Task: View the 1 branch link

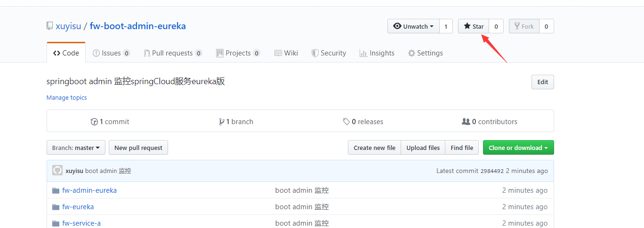Action: coord(236,122)
